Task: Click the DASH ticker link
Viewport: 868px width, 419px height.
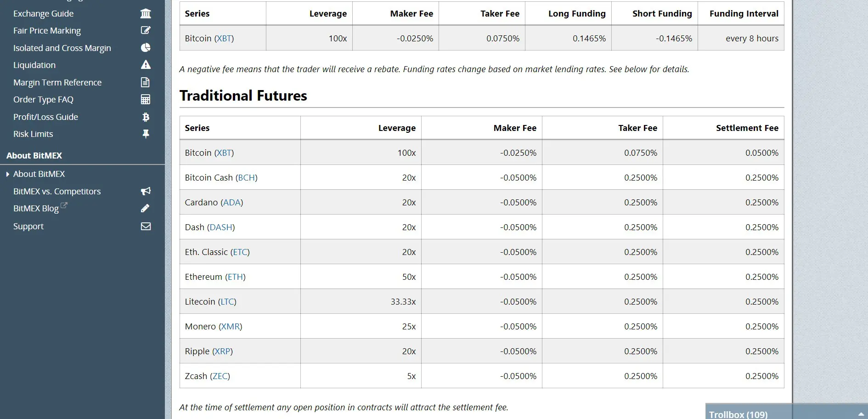Action: 221,227
